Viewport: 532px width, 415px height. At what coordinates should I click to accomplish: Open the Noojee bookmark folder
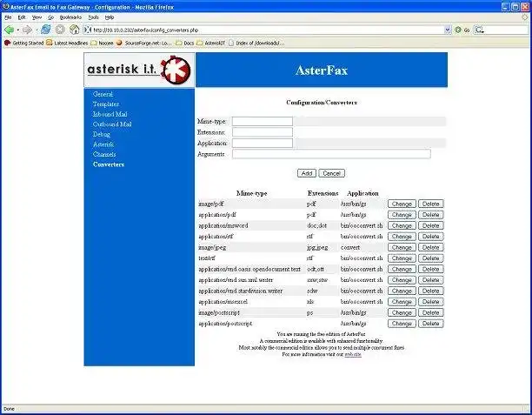tap(102, 44)
